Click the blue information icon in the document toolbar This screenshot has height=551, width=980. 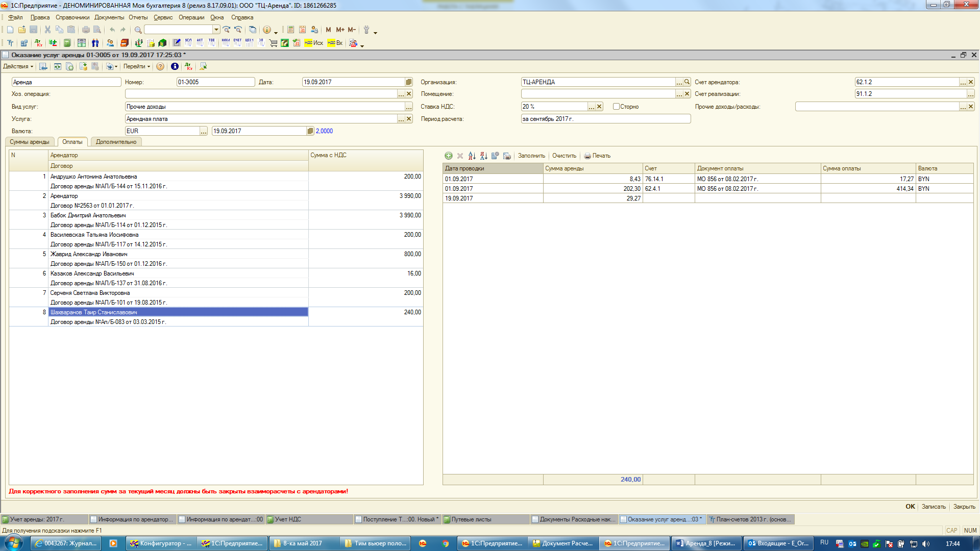pos(175,66)
